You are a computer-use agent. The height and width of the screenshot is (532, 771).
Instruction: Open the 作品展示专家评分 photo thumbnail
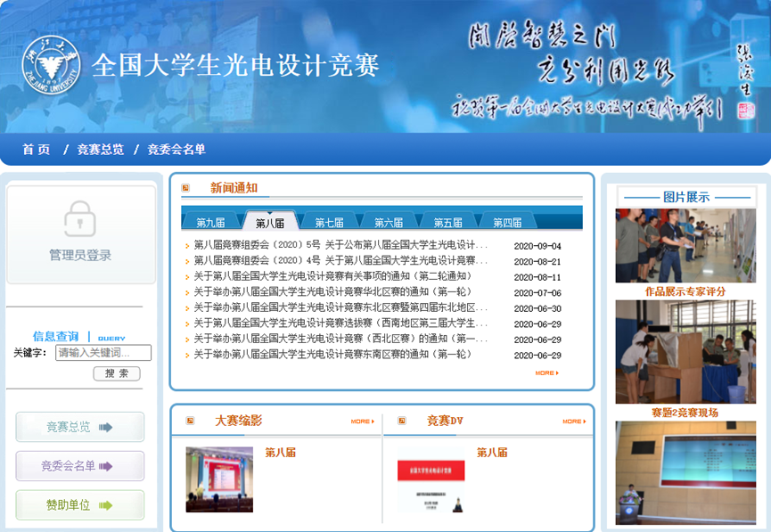coord(685,246)
